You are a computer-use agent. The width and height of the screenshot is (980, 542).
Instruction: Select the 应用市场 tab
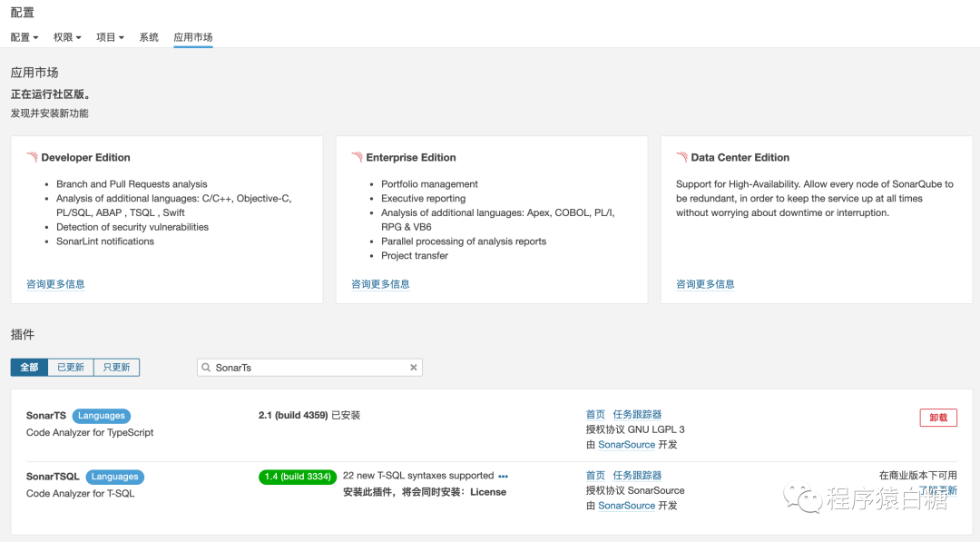[x=193, y=37]
